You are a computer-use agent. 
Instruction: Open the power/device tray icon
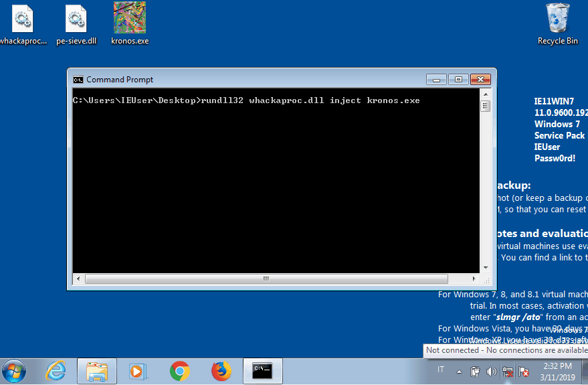click(475, 372)
